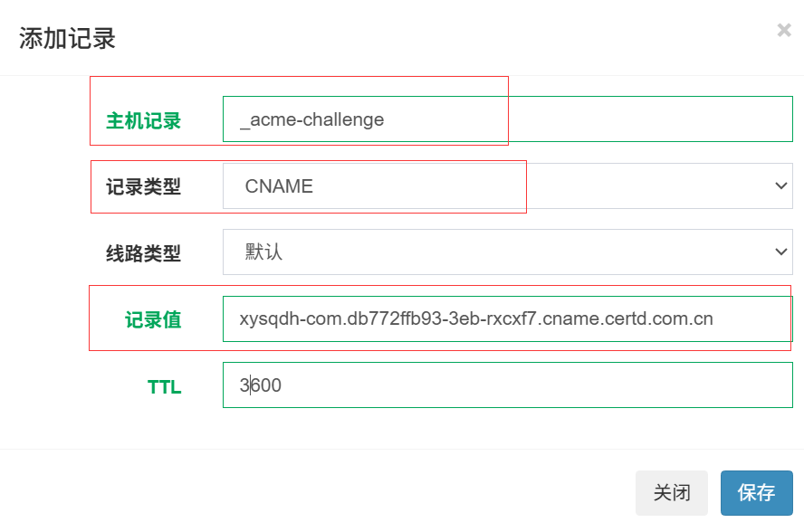Focus the 主机记录 input field

point(508,119)
